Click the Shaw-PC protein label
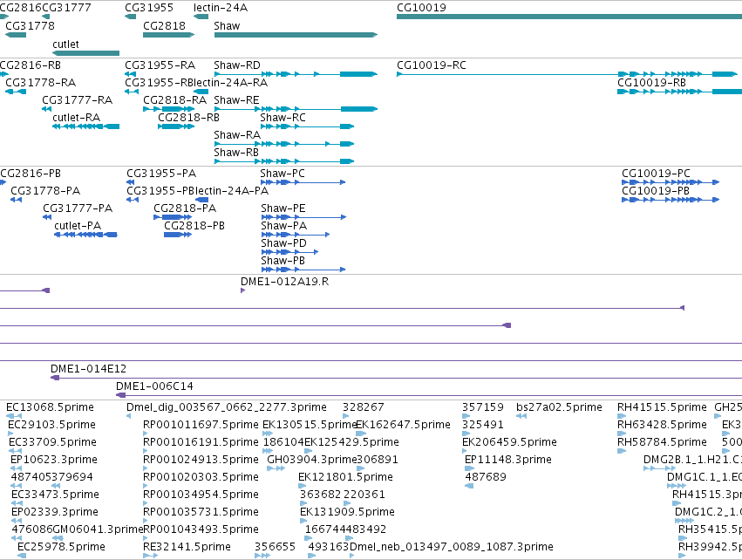The image size is (742, 560). pos(283,174)
